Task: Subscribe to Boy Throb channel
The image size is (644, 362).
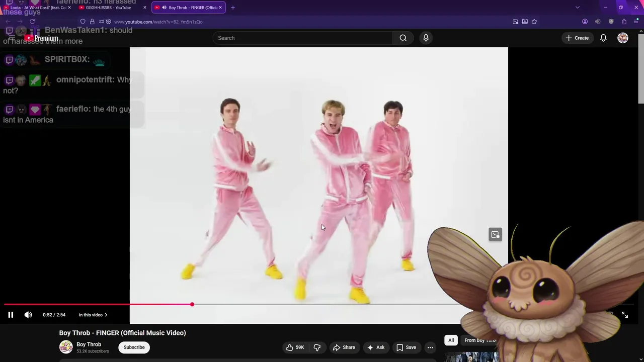Action: pyautogui.click(x=134, y=347)
